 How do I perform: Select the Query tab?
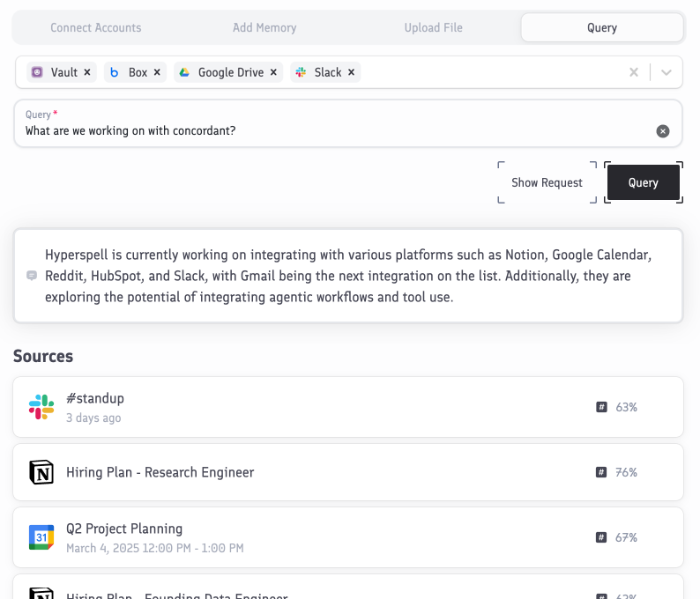tap(602, 27)
